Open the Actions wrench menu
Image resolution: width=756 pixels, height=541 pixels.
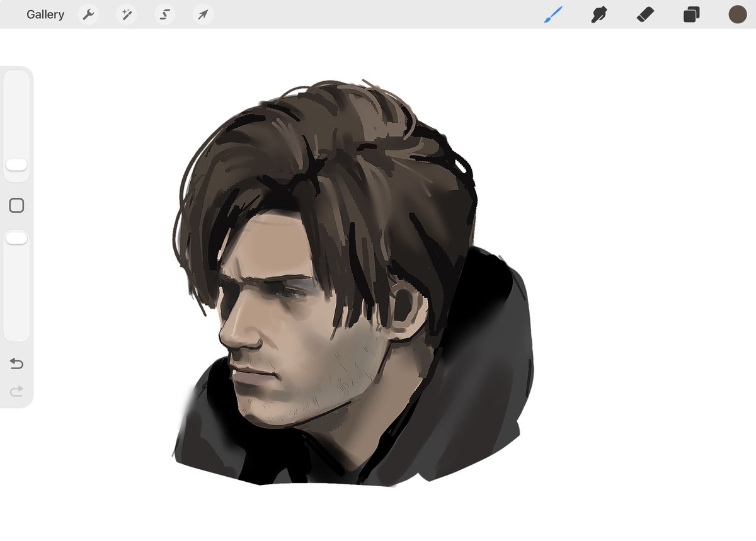pyautogui.click(x=88, y=14)
